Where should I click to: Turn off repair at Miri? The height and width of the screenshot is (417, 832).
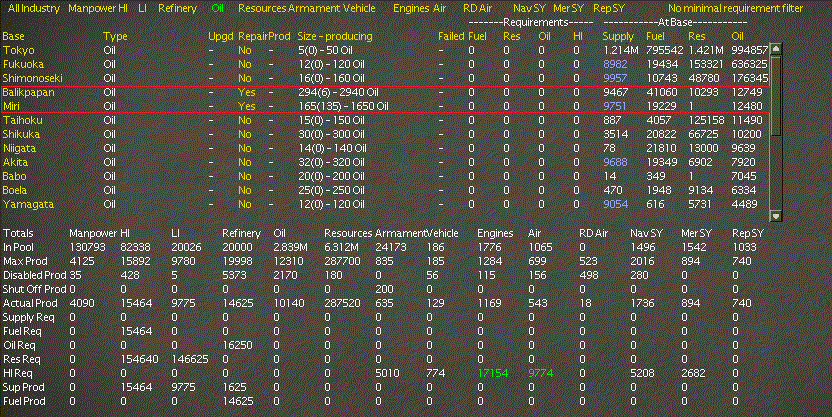click(x=247, y=106)
